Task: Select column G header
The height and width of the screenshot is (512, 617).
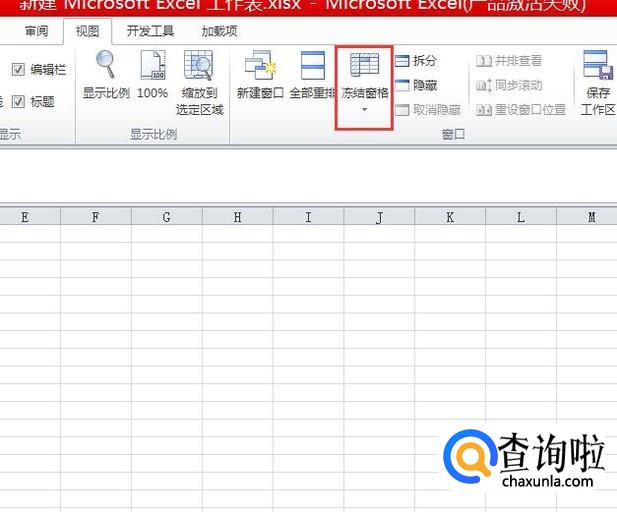Action: [166, 217]
